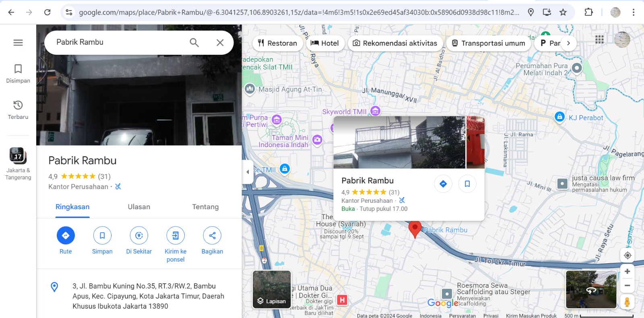Open Chrome three-dot menu

coord(634,12)
